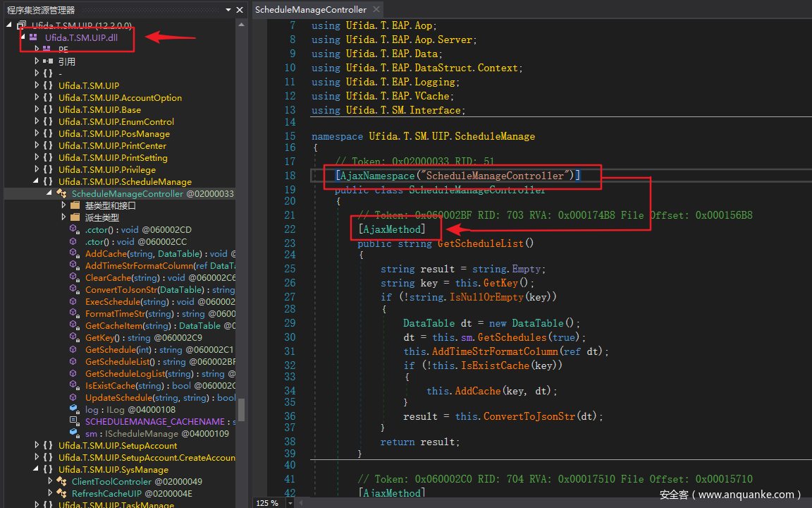Open the 125 % zoom level dropdown
812x508 pixels.
tap(292, 503)
